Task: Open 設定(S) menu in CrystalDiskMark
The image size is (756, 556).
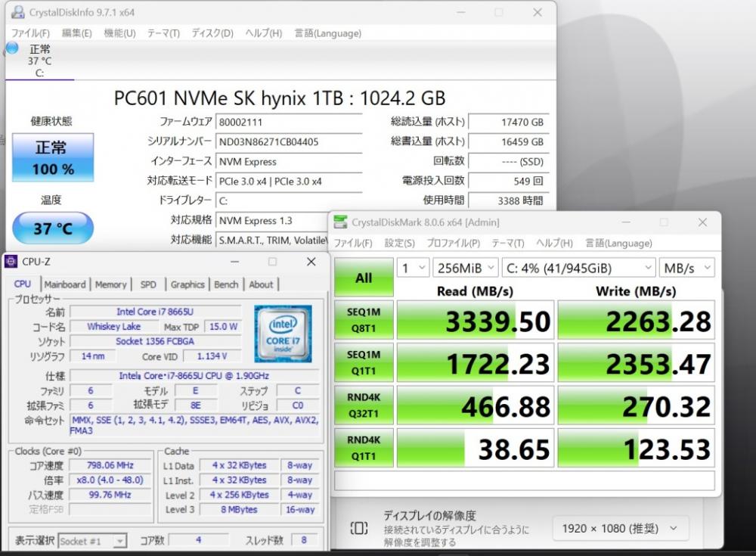Action: point(399,243)
